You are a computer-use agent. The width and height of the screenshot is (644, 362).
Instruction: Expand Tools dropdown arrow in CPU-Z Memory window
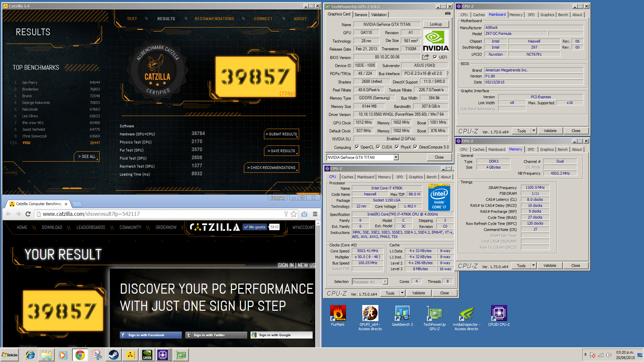533,265
